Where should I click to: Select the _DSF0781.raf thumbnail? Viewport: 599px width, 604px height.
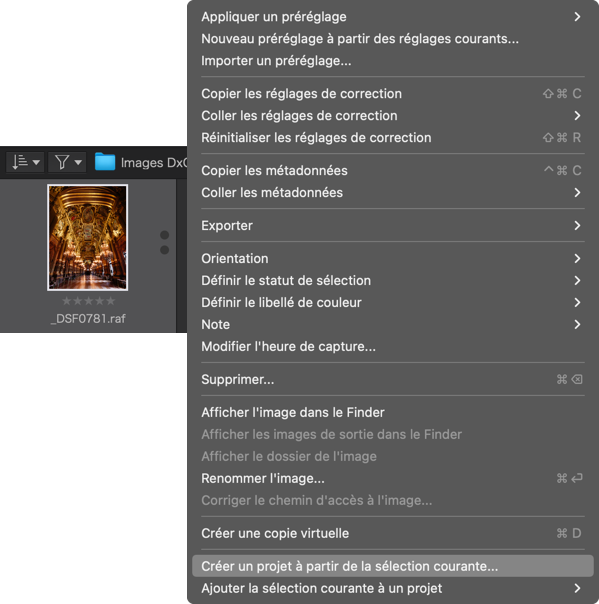click(88, 237)
